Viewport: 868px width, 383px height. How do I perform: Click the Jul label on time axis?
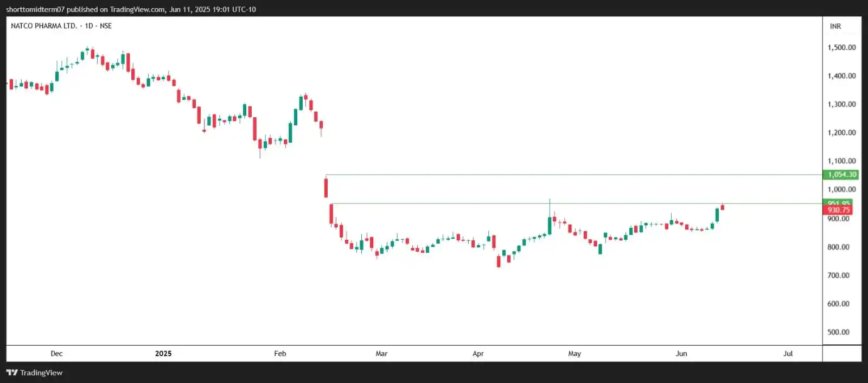pos(788,353)
